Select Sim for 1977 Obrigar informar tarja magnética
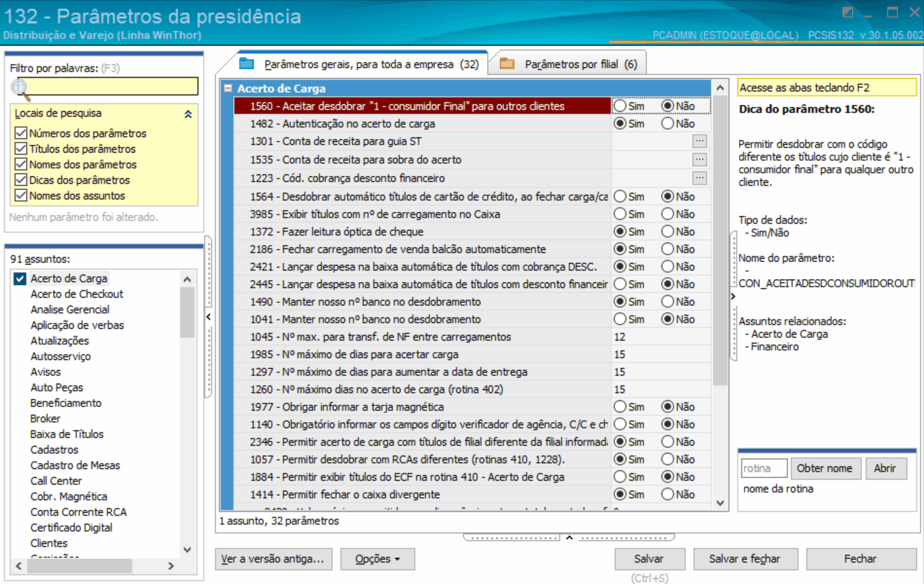 click(x=621, y=406)
